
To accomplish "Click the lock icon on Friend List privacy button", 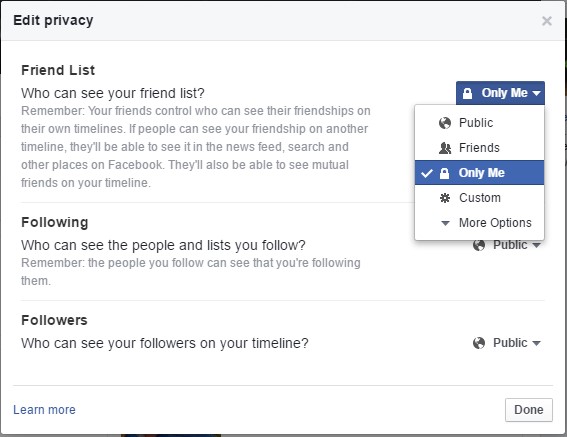I will point(467,93).
